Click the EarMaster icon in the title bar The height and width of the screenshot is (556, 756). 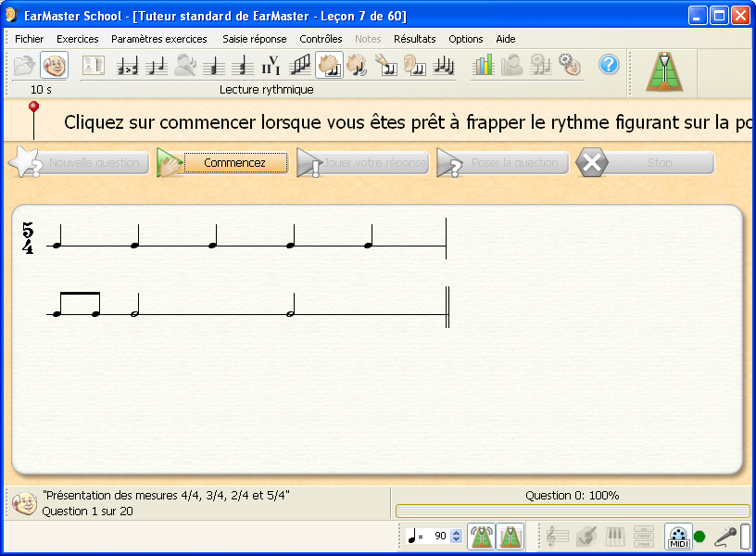[11, 16]
